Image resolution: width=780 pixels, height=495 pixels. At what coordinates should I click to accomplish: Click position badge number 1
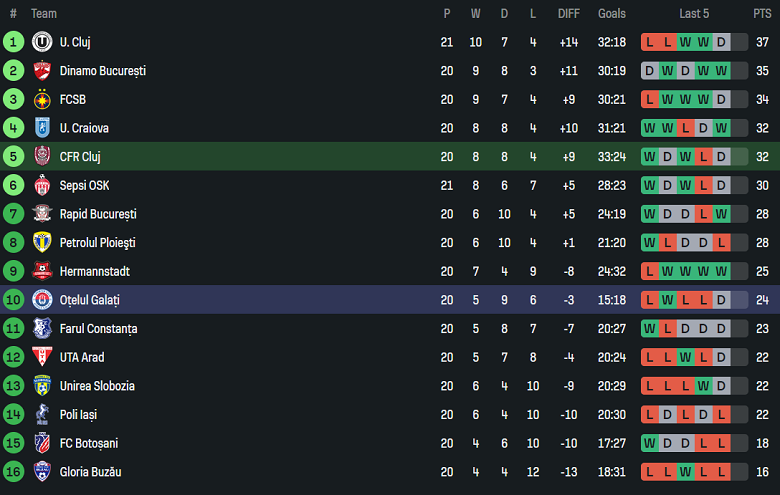point(13,42)
